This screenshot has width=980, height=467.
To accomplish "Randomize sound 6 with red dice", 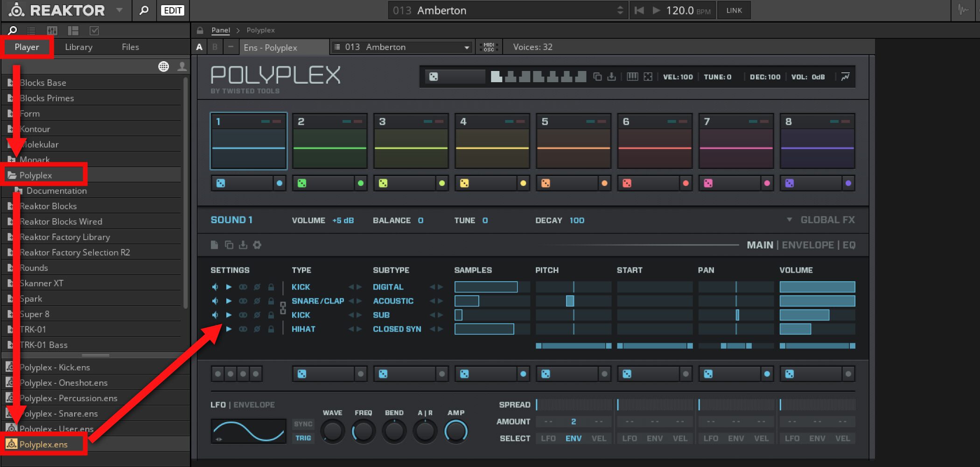I will [x=627, y=183].
